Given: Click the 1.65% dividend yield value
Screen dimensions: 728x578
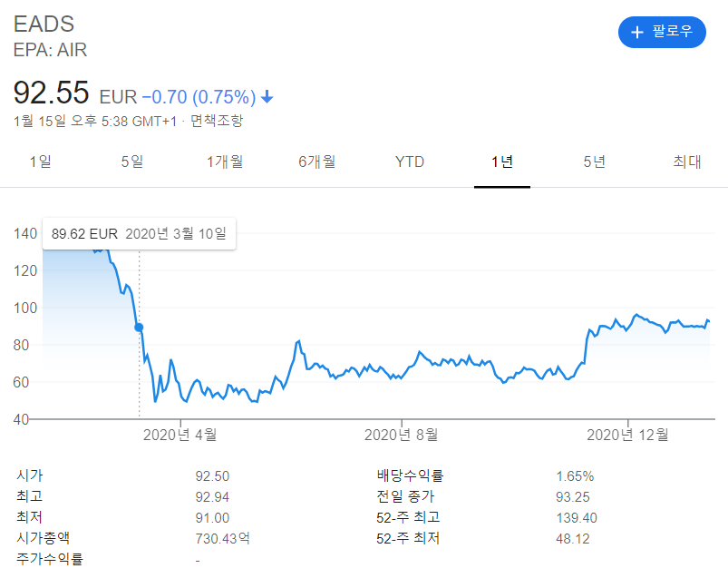Looking at the screenshot, I should point(575,476).
